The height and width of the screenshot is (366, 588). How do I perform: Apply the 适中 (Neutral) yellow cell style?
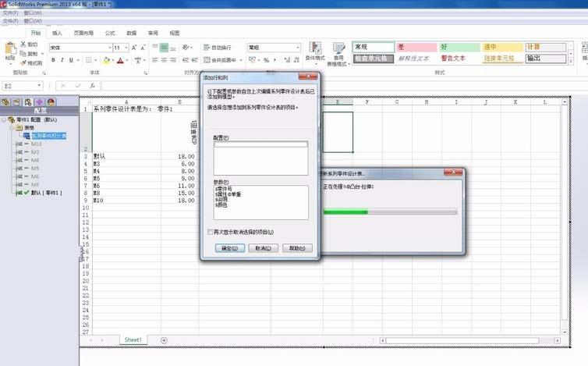(x=502, y=47)
